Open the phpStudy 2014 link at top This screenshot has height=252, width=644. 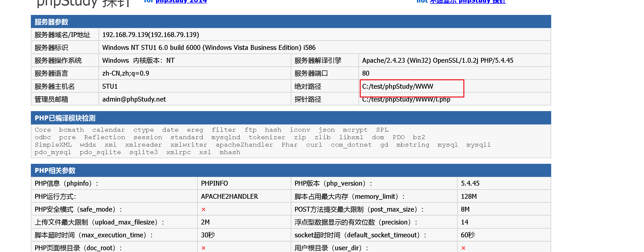[x=181, y=1]
